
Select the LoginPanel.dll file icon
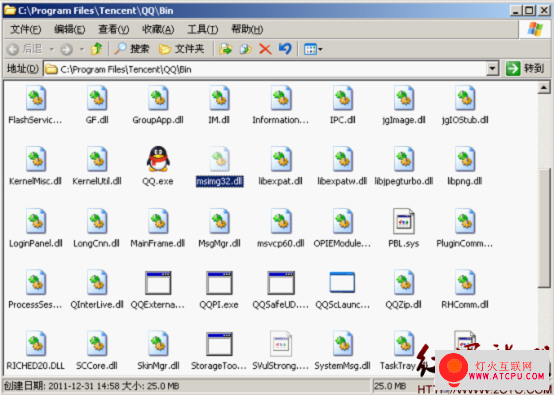[36, 221]
